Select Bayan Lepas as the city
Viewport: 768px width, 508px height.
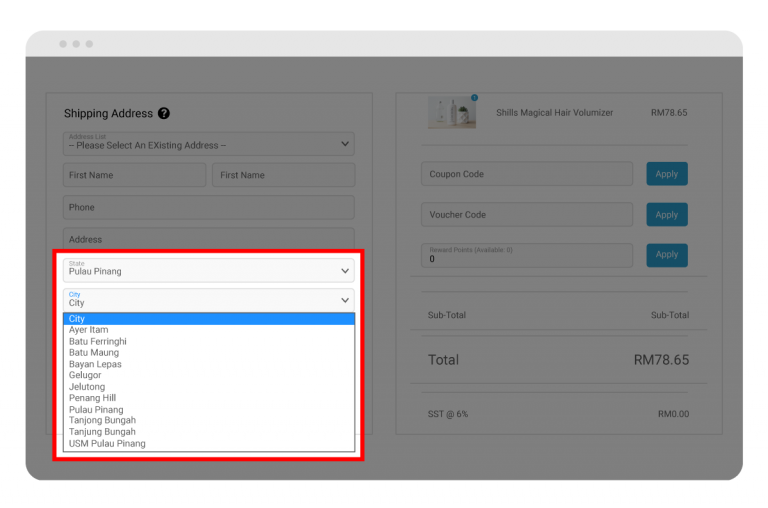pyautogui.click(x=96, y=364)
